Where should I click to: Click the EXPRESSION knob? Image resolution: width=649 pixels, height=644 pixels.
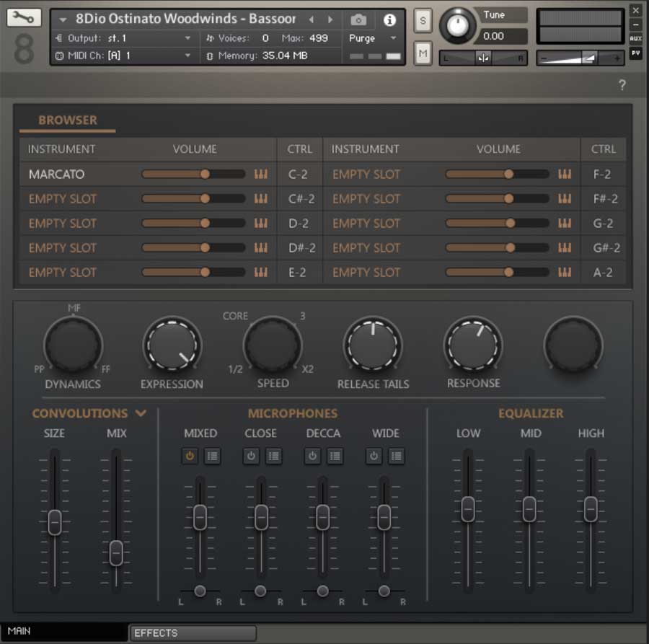[172, 345]
